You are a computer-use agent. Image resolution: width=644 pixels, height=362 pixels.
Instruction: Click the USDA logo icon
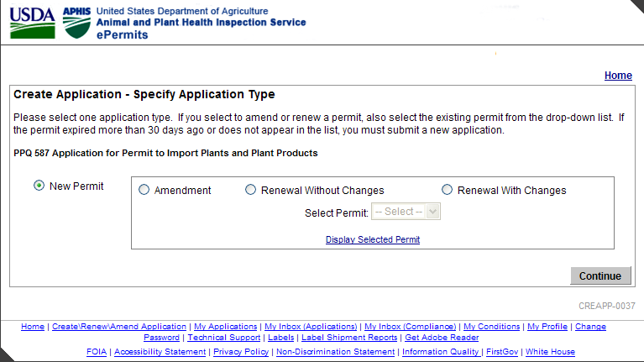32,22
